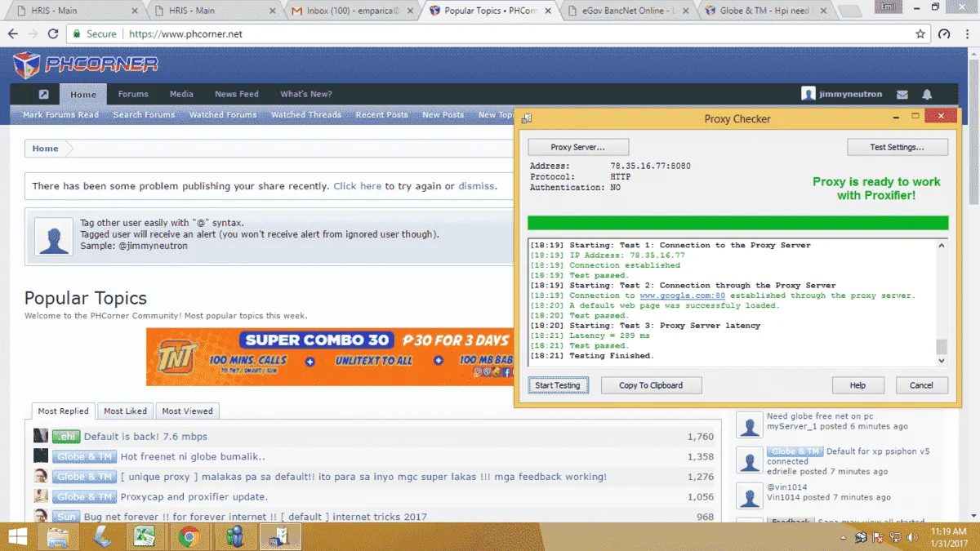Open a new Chrome tab
The height and width of the screenshot is (551, 980).
[849, 11]
